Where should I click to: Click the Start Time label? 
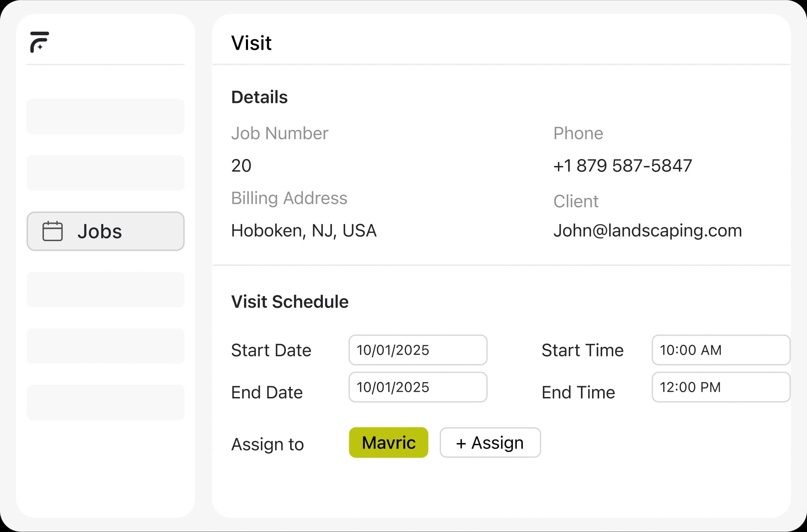(x=582, y=350)
